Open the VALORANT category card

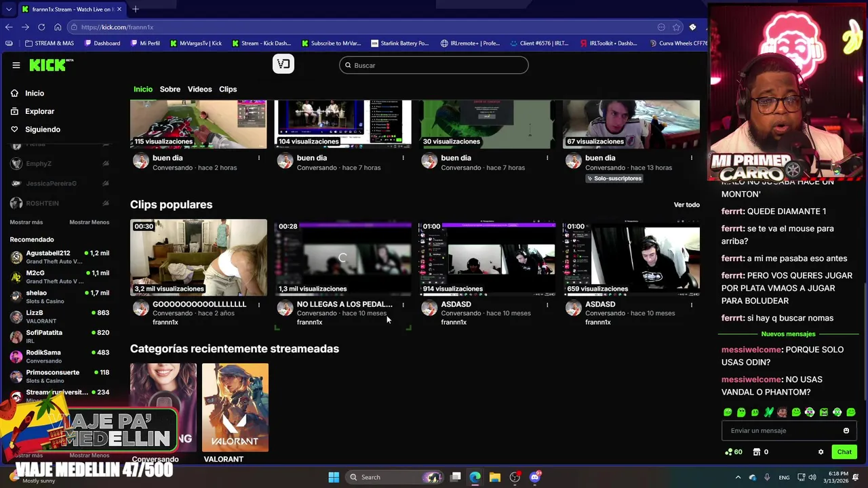click(x=235, y=407)
